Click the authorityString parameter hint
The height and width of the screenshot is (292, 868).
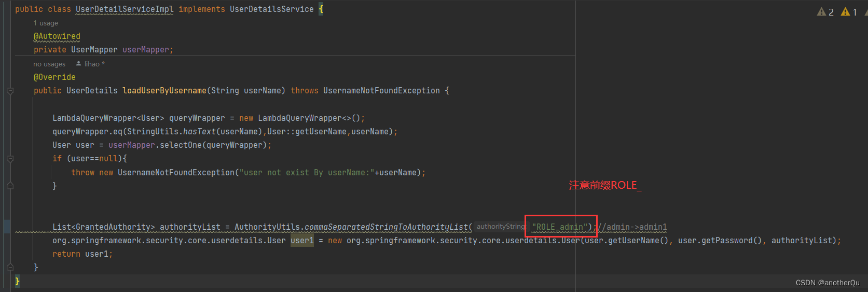(x=501, y=227)
